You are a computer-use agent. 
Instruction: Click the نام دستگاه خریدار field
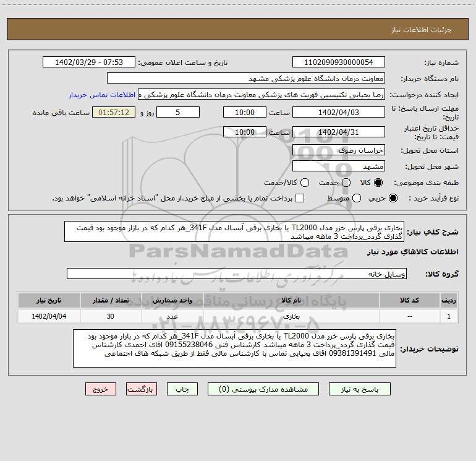[x=246, y=79]
